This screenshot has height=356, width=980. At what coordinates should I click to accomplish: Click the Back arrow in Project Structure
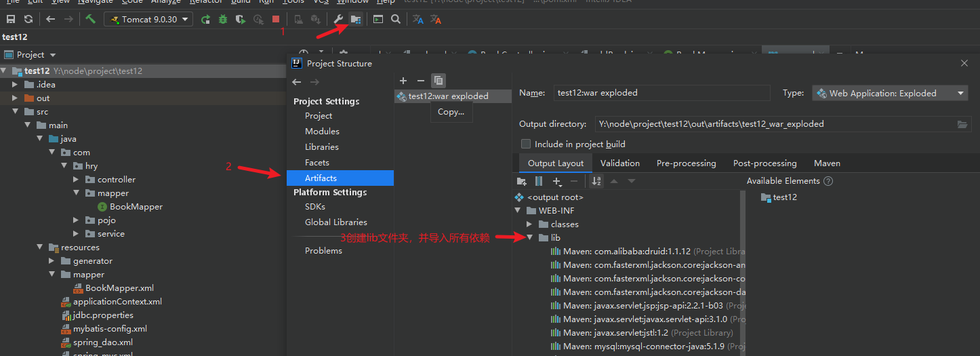296,82
